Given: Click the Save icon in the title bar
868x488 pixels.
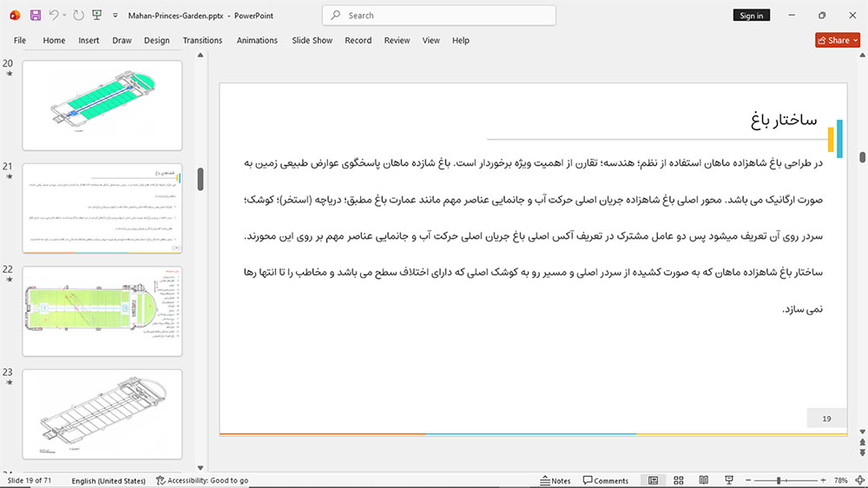Looking at the screenshot, I should click(36, 16).
